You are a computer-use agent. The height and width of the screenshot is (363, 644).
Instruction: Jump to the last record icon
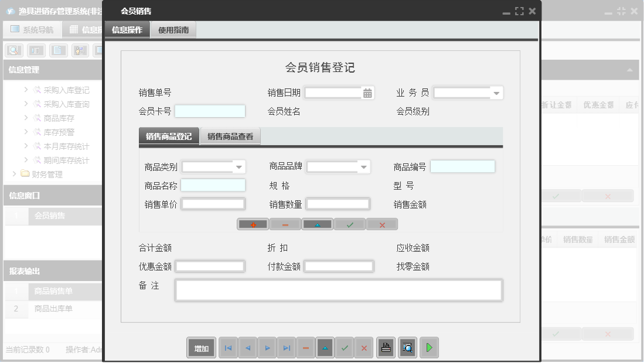tap(286, 347)
